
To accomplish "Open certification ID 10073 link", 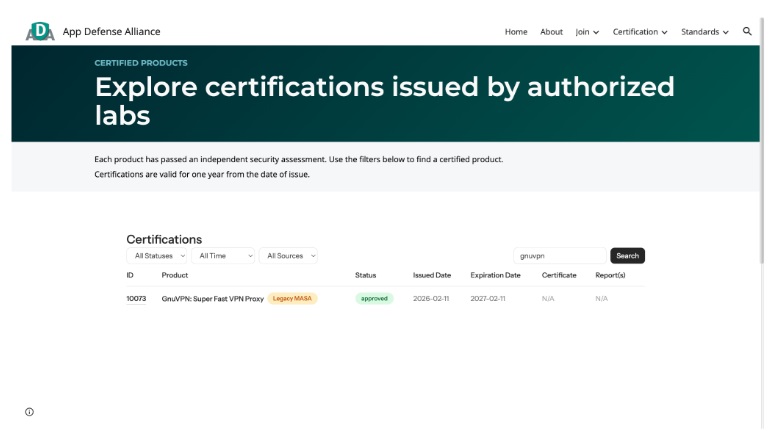I will [136, 299].
